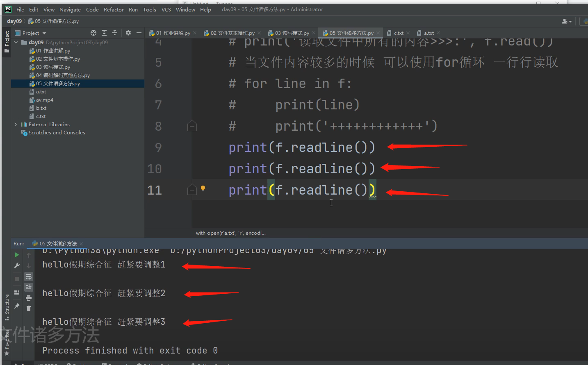Jump up the stack trace in Run
588x365 pixels.
(x=29, y=255)
